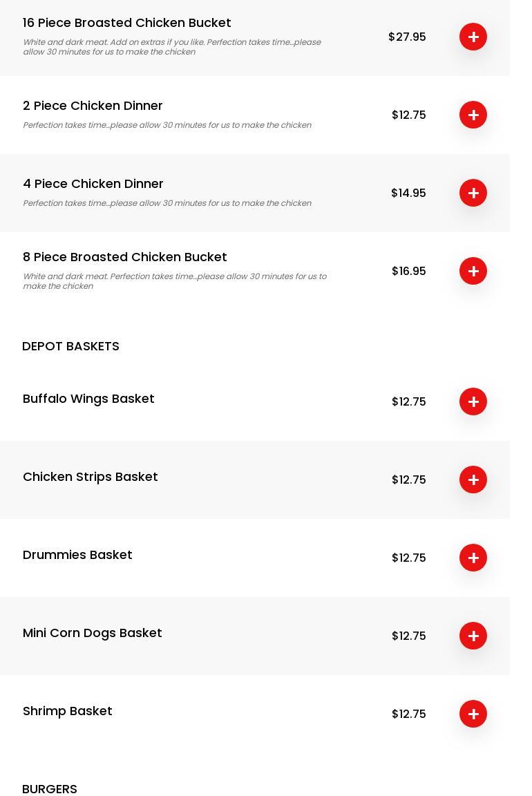Click the Shrimp Basket title
This screenshot has width=532, height=796.
click(68, 711)
